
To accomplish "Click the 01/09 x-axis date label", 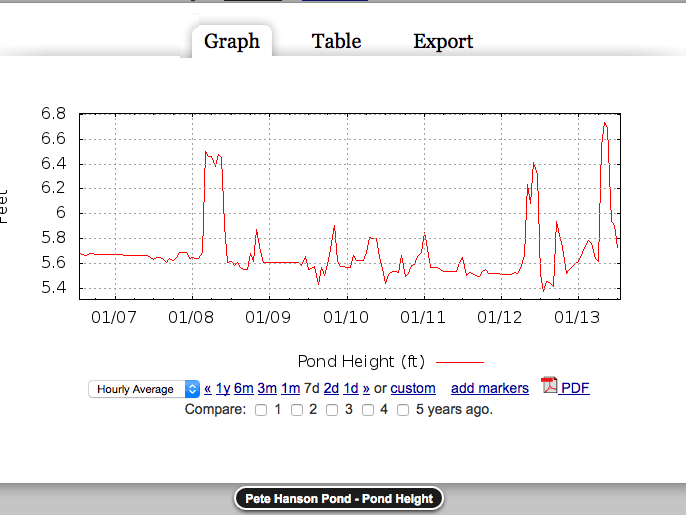I will [268, 318].
